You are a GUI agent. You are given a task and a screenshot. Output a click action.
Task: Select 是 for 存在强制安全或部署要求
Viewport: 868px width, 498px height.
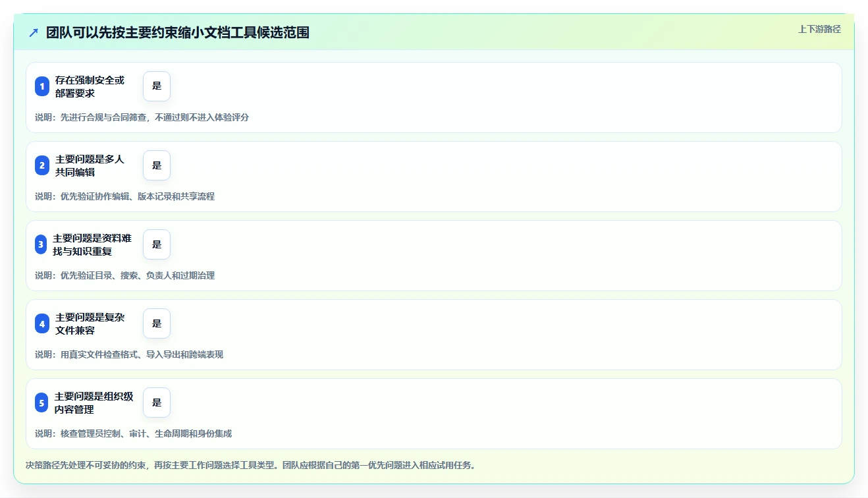pyautogui.click(x=157, y=86)
